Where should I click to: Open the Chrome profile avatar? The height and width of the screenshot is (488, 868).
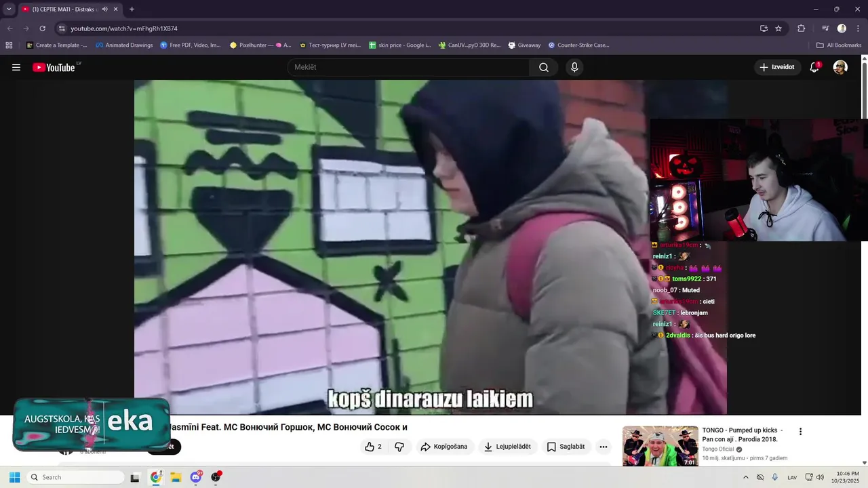(x=842, y=28)
